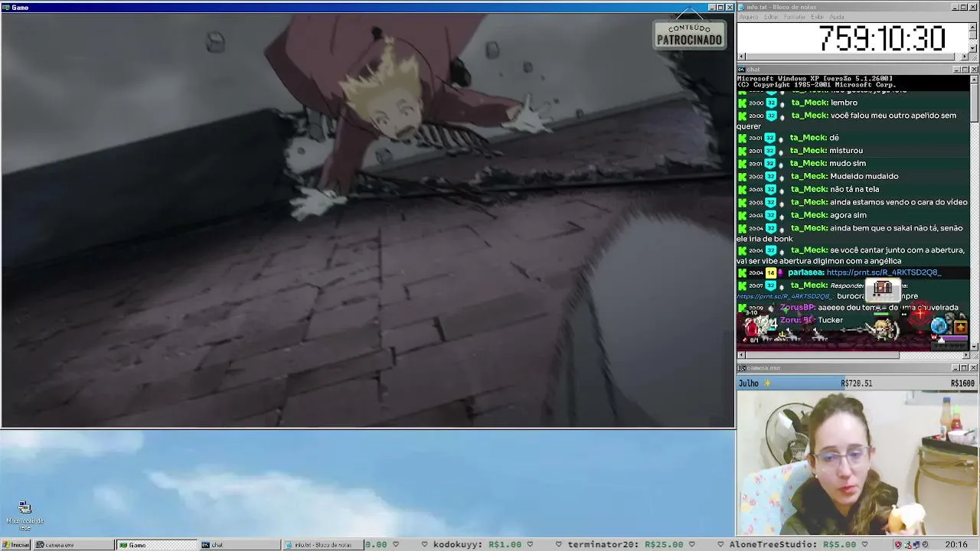The image size is (980, 551).
Task: Open the prnt.sc link posted by parlasea
Action: [x=884, y=272]
